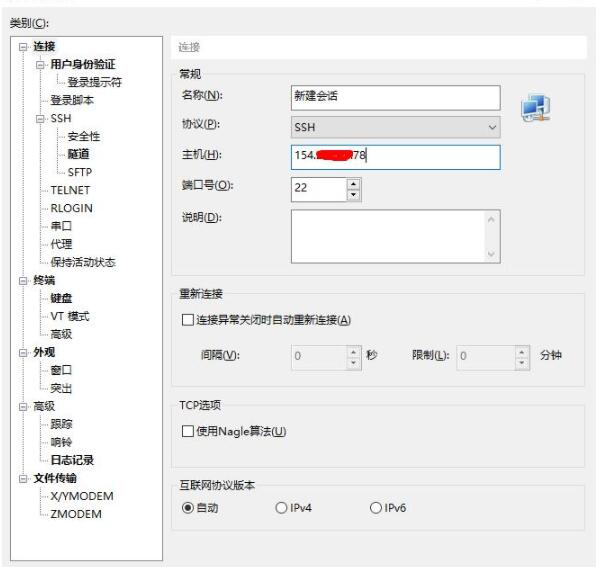The width and height of the screenshot is (601, 567).
Task: Select 跟踪 tree item
Action: coord(61,424)
